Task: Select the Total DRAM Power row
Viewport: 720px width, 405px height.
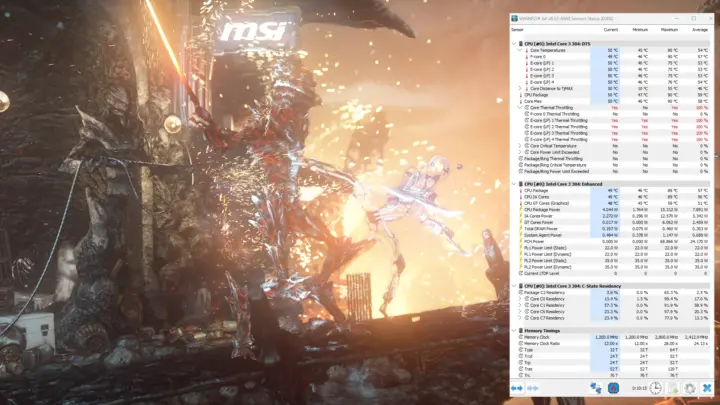Action: coord(613,229)
